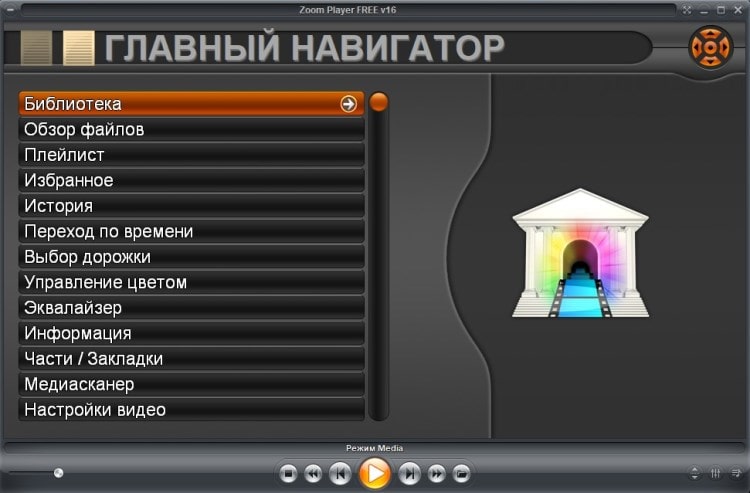This screenshot has width=750, height=493.
Task: Click the dark notebook page icon in header
Action: [36, 47]
